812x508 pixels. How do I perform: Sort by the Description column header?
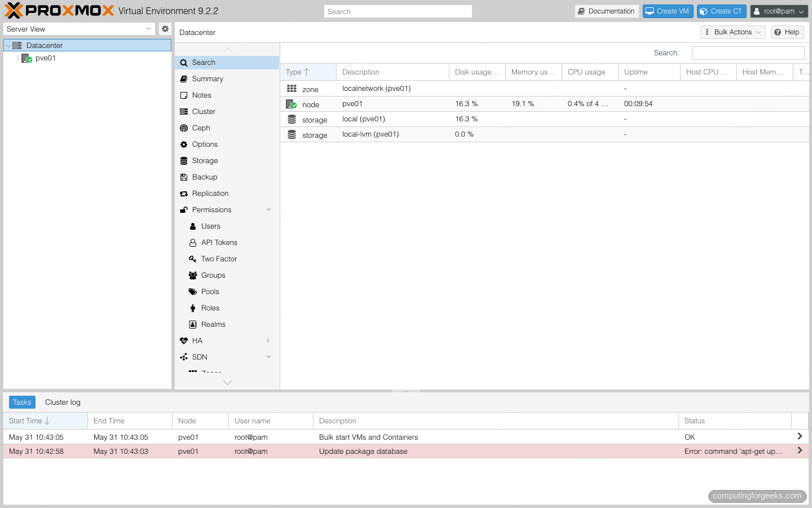pyautogui.click(x=393, y=72)
